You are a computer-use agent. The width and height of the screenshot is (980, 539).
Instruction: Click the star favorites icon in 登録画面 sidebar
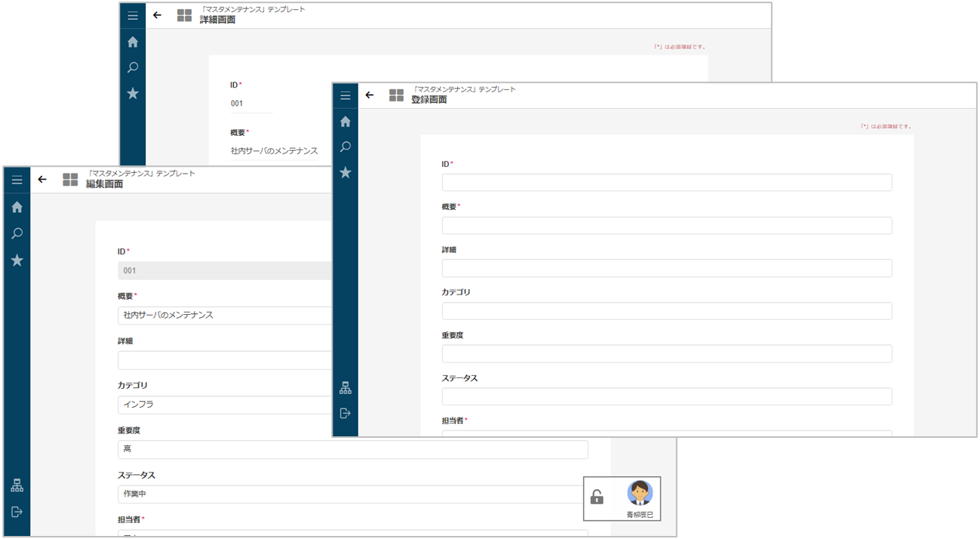pyautogui.click(x=346, y=173)
